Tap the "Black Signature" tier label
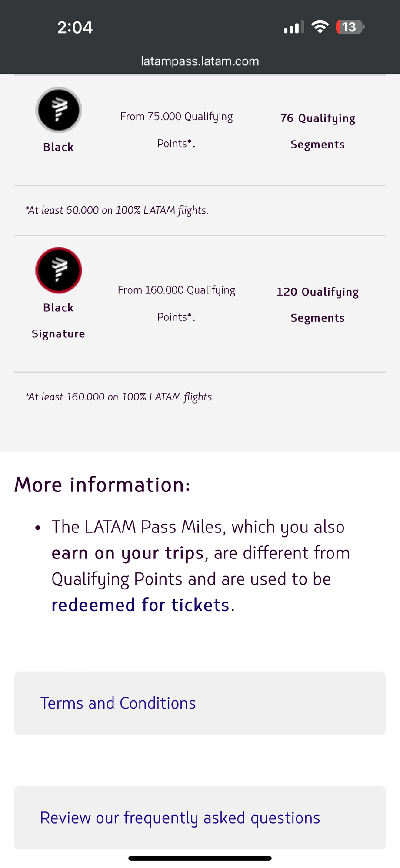 point(58,320)
